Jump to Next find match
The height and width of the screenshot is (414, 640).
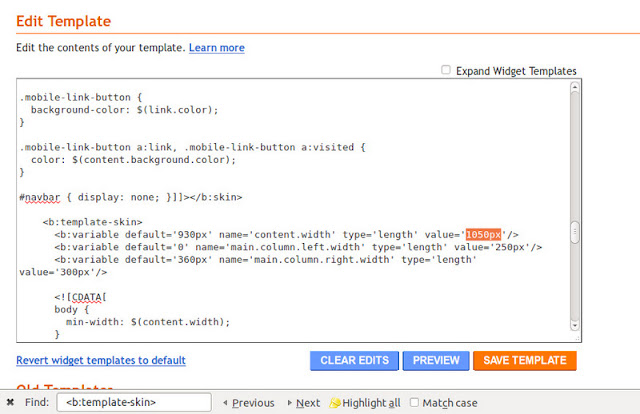(302, 403)
